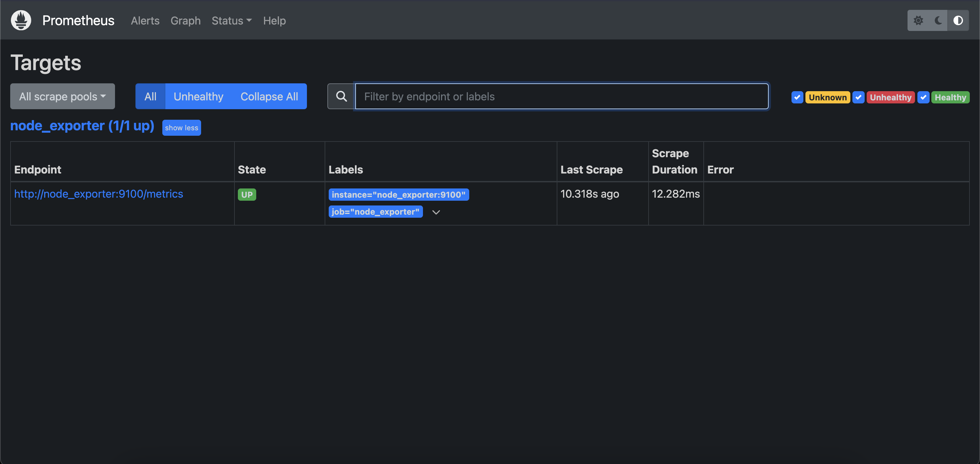This screenshot has width=980, height=464.
Task: Open the Status navigation dropdown
Action: pos(231,20)
